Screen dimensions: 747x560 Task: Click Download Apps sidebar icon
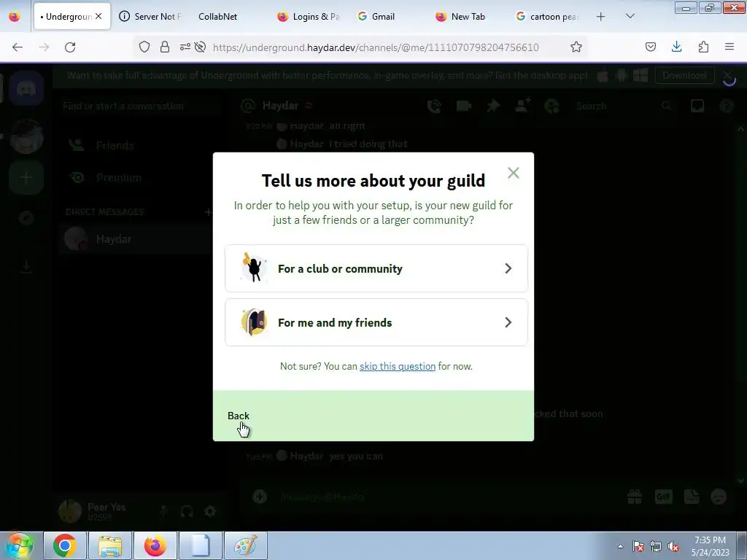coord(26,266)
